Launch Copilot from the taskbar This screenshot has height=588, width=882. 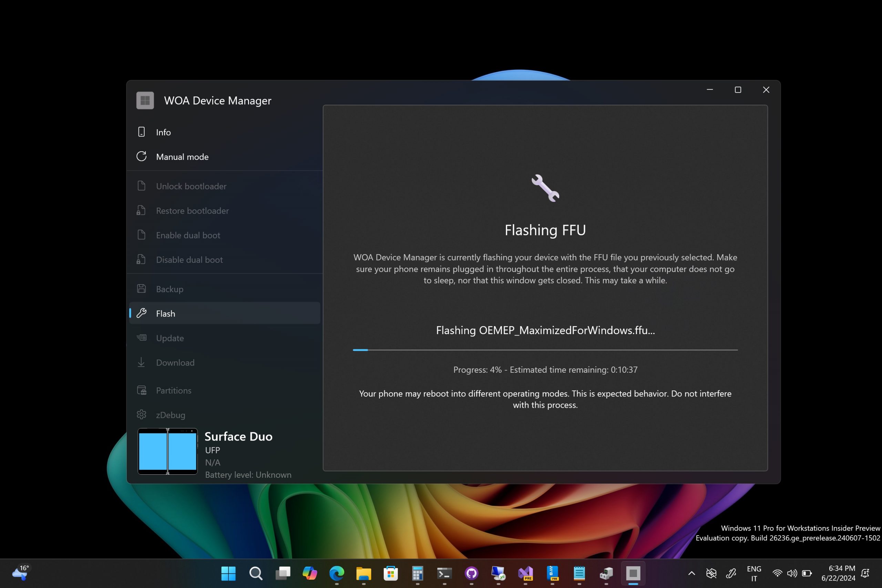310,574
